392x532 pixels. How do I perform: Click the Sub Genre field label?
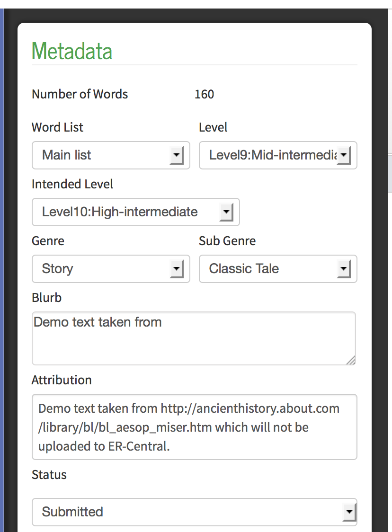click(227, 241)
